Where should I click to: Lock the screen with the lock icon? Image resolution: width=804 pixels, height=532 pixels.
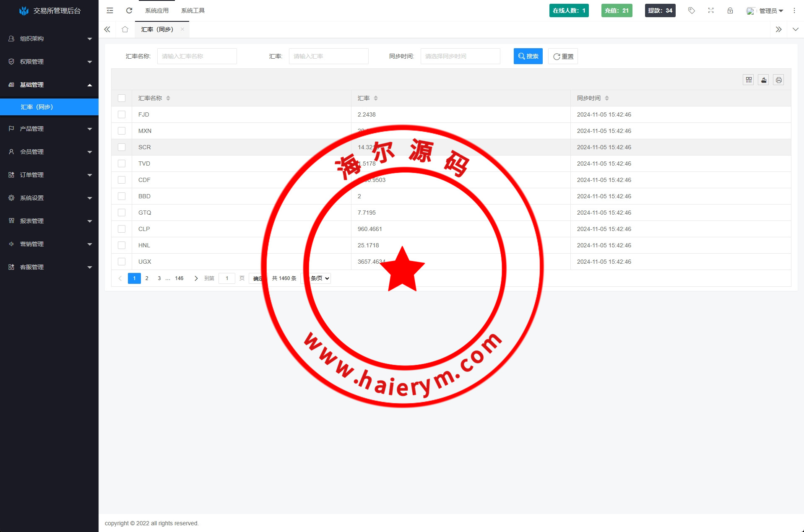730,10
